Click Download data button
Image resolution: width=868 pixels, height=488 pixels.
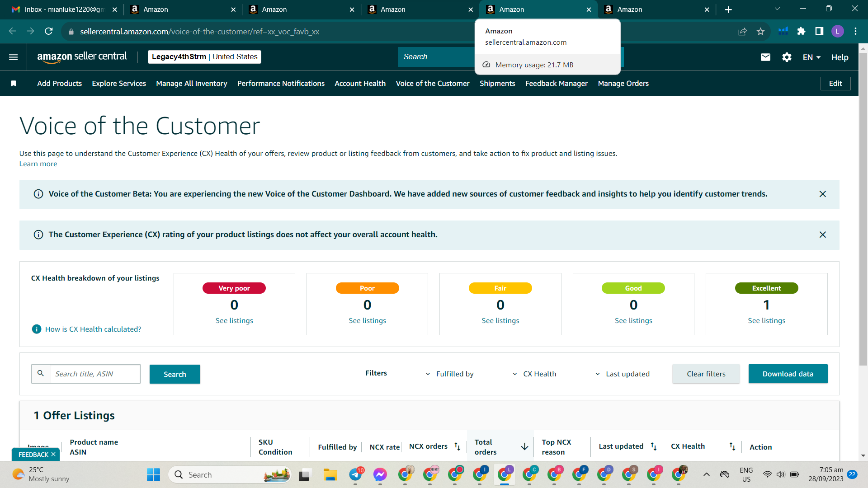pos(788,374)
